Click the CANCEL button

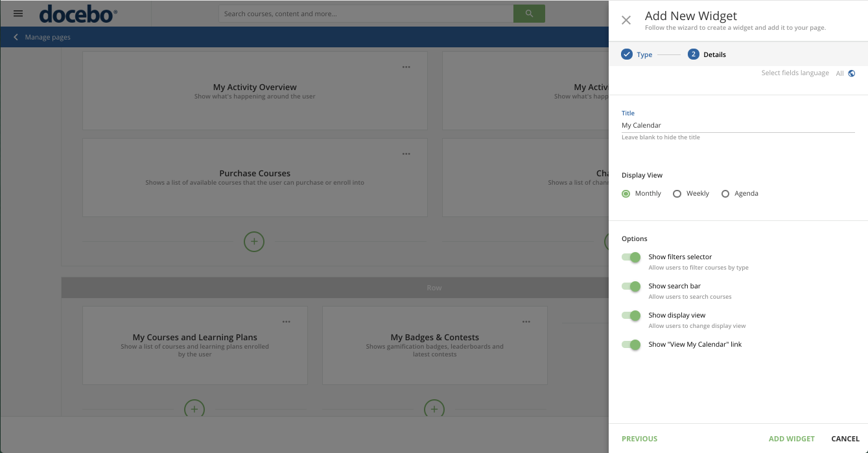point(845,439)
